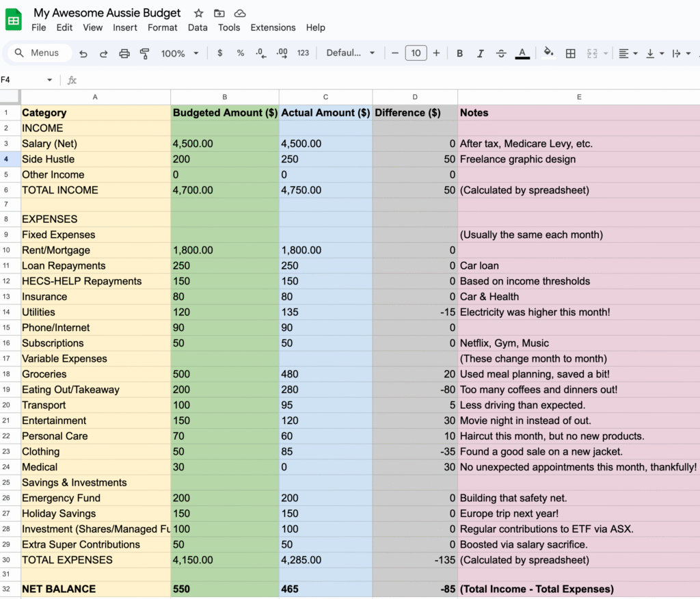Open the horizontal align dropdown
This screenshot has height=599, width=700.
[x=628, y=53]
